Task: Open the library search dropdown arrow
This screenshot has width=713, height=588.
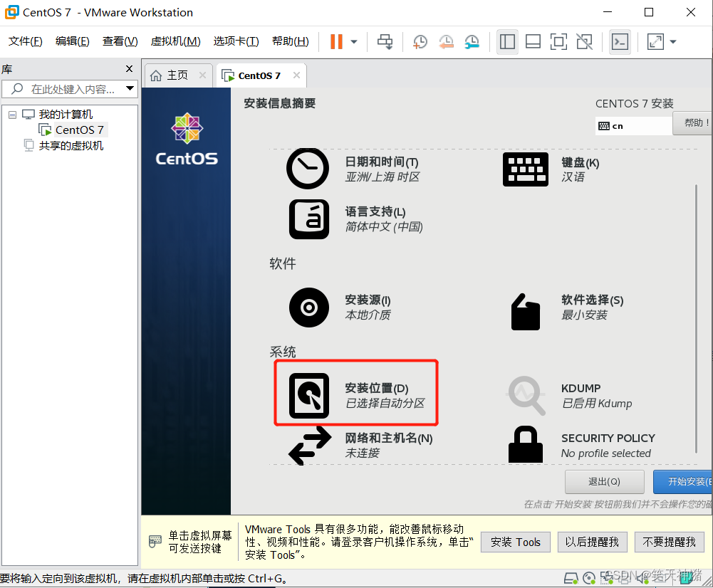Action: tap(130, 88)
